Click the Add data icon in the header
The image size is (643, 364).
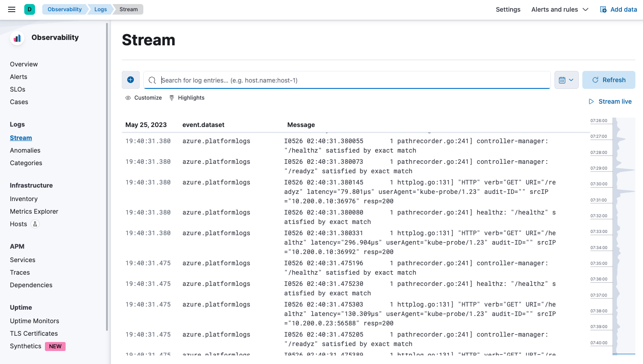(603, 9)
